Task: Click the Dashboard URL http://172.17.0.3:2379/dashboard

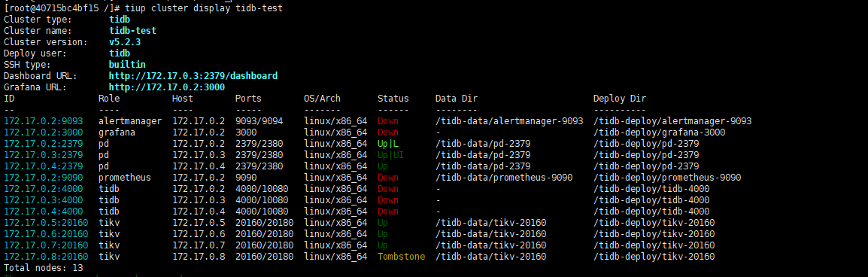Action: pos(193,76)
